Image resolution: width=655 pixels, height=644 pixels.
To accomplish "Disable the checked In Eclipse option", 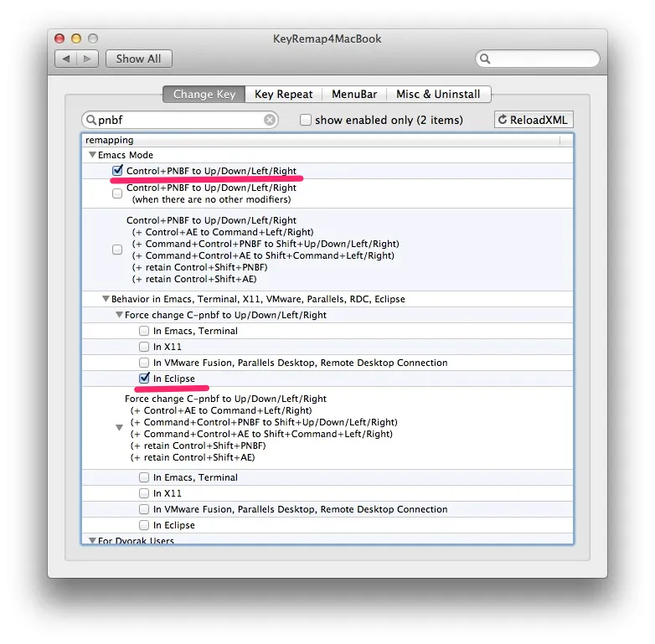I will click(144, 379).
